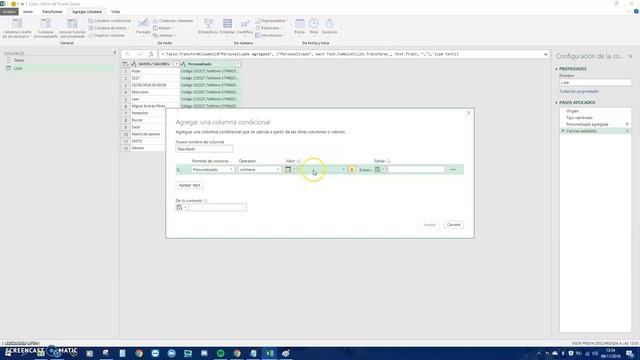Click the Valor input combo box
Screen dimensions: 640x360
click(x=322, y=169)
